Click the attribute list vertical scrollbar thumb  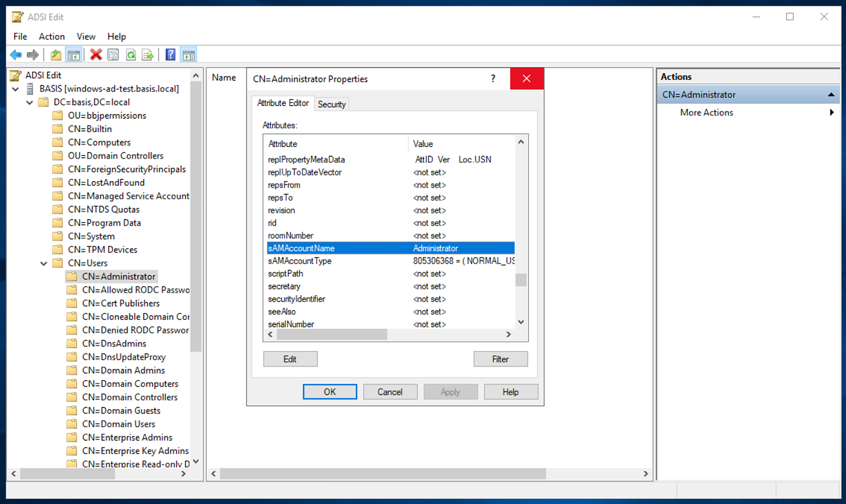tap(521, 279)
